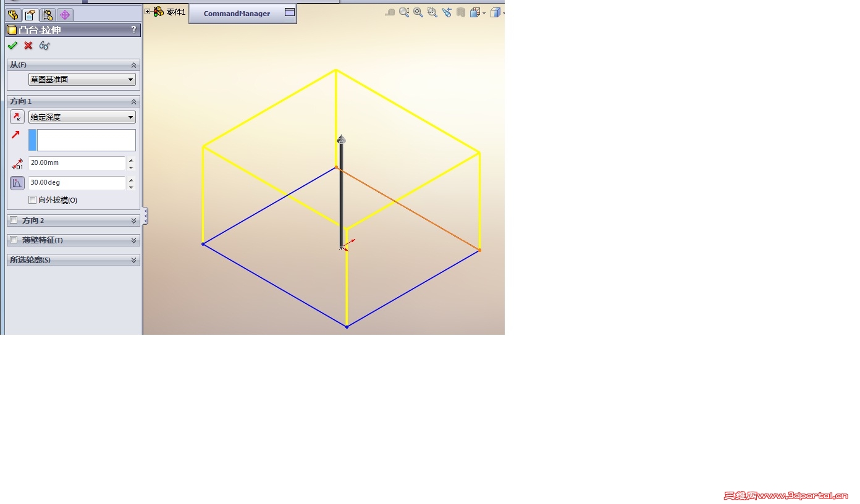The image size is (860, 504).
Task: Open the ConfigurationManager tab
Action: click(x=48, y=15)
